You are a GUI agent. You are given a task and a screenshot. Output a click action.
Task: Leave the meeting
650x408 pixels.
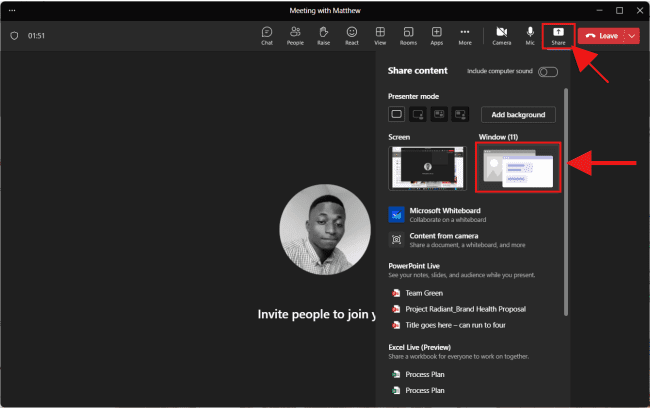coord(602,36)
